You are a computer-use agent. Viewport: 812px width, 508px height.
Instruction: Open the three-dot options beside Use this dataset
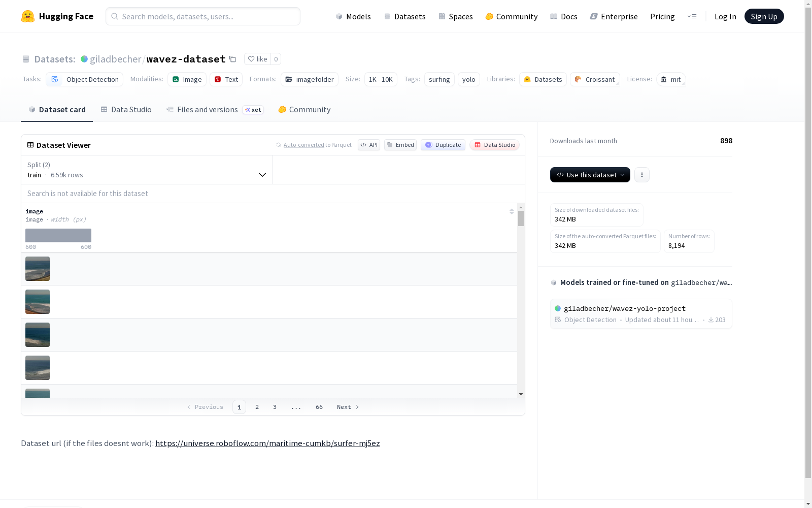coord(642,175)
